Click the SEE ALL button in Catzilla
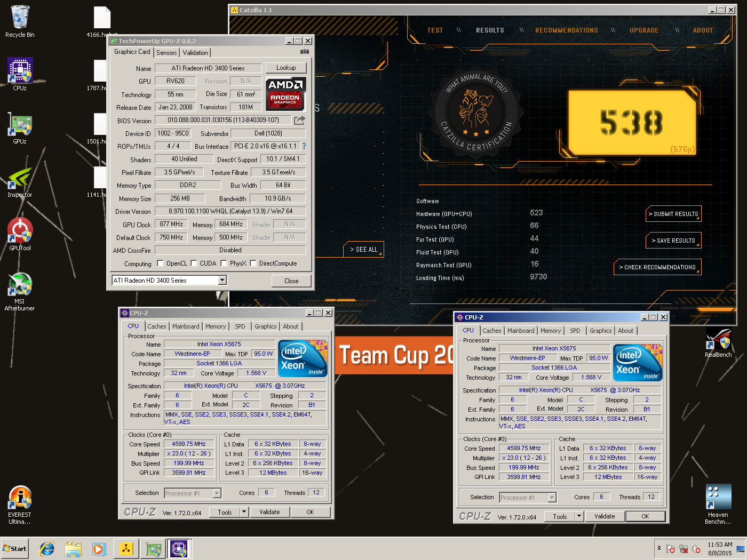The width and height of the screenshot is (747, 560). tap(363, 249)
